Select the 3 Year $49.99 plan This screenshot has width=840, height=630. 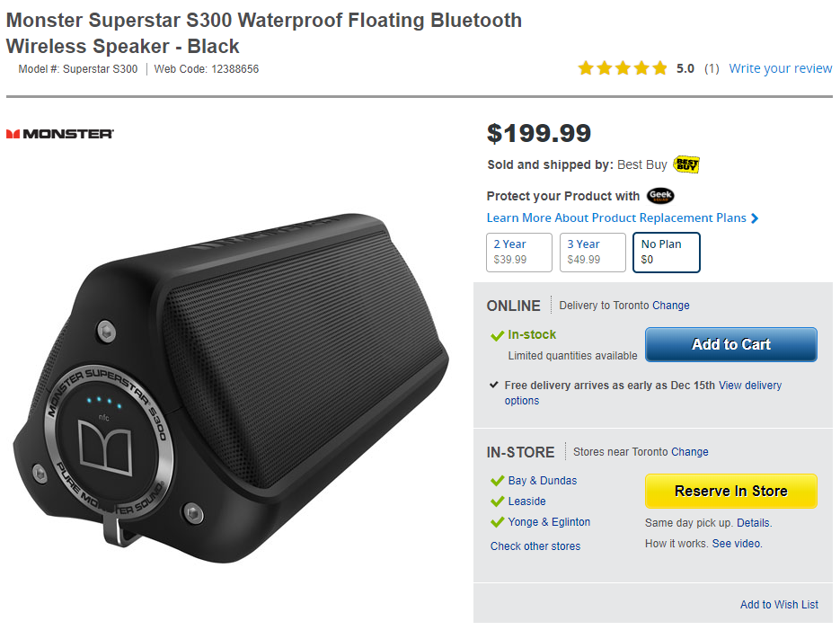tap(592, 252)
